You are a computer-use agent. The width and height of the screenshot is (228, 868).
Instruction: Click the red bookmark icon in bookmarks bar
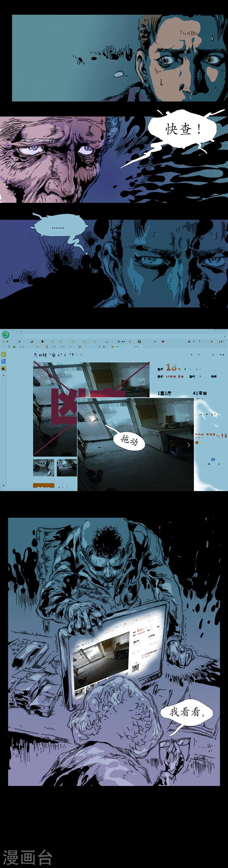tap(42, 341)
